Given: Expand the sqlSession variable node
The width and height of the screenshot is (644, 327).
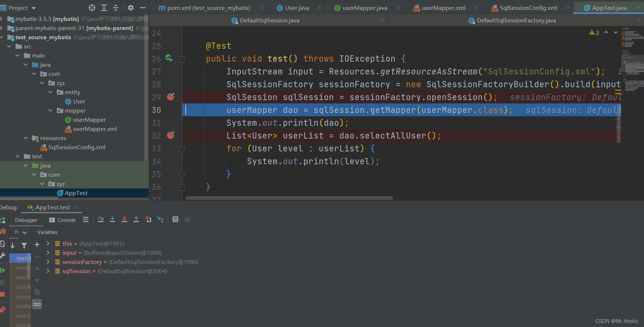Looking at the screenshot, I should (x=48, y=271).
